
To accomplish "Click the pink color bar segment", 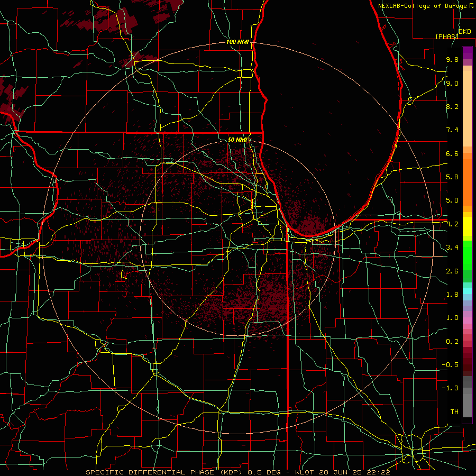I will 467,321.
